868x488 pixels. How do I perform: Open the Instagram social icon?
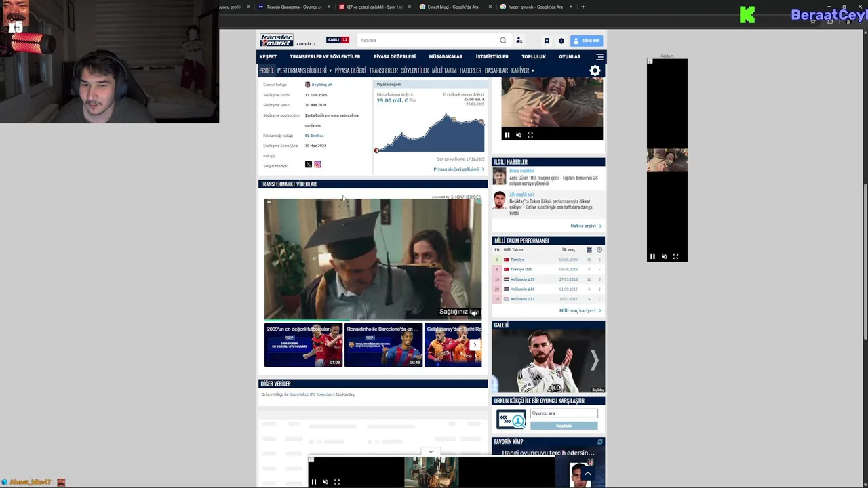317,165
